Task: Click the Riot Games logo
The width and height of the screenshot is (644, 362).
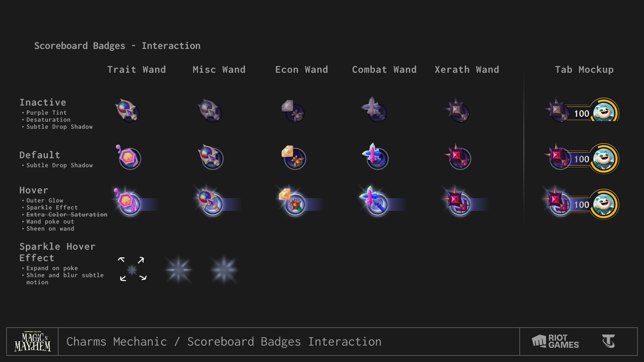Action: pos(555,342)
